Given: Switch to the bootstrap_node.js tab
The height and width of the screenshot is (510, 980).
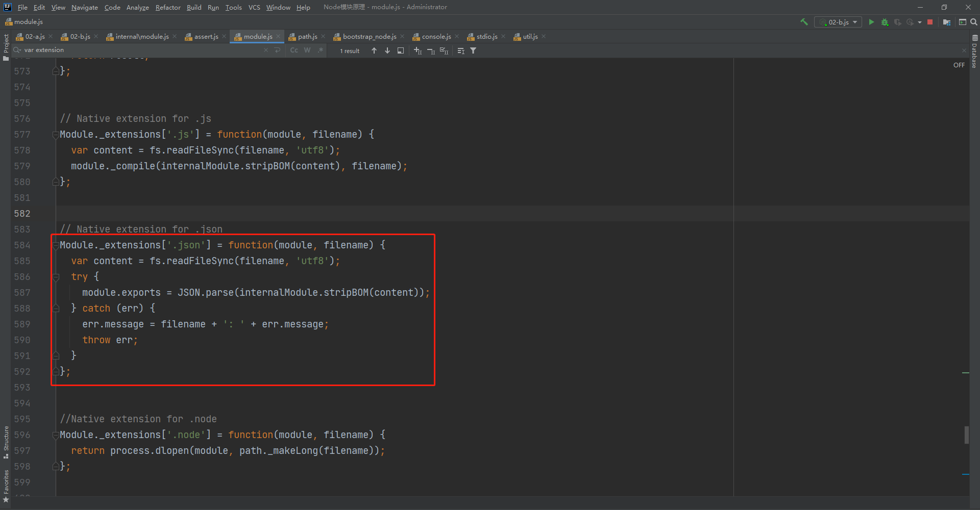Looking at the screenshot, I should click(370, 37).
